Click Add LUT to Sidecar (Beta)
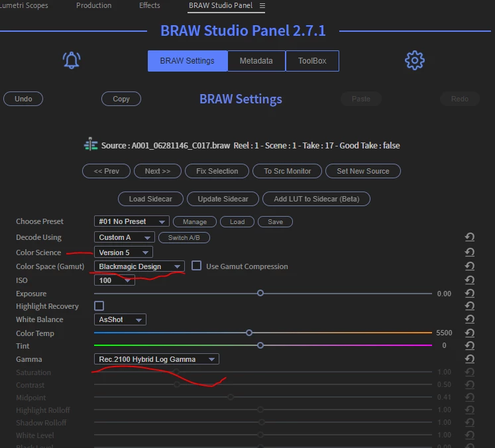The width and height of the screenshot is (495, 448). click(316, 199)
